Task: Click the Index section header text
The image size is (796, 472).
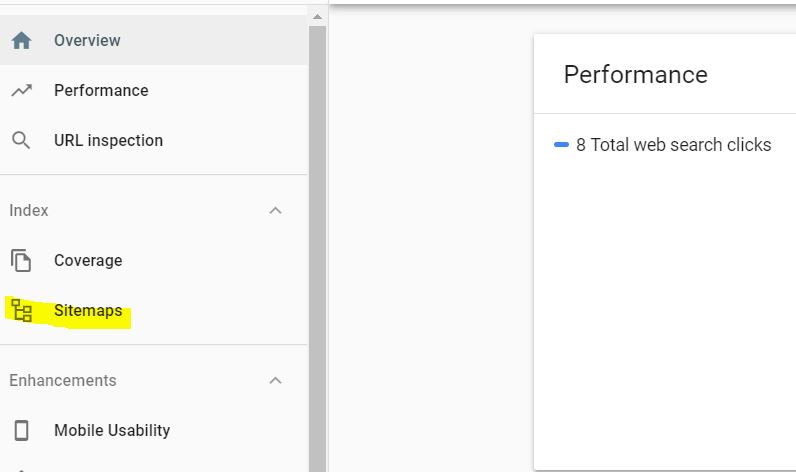Action: point(29,211)
